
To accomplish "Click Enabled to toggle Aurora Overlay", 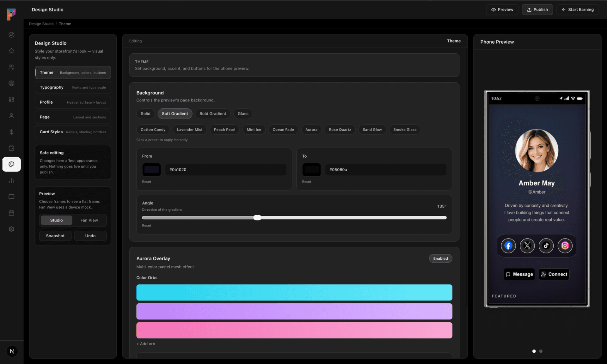I will pos(440,258).
